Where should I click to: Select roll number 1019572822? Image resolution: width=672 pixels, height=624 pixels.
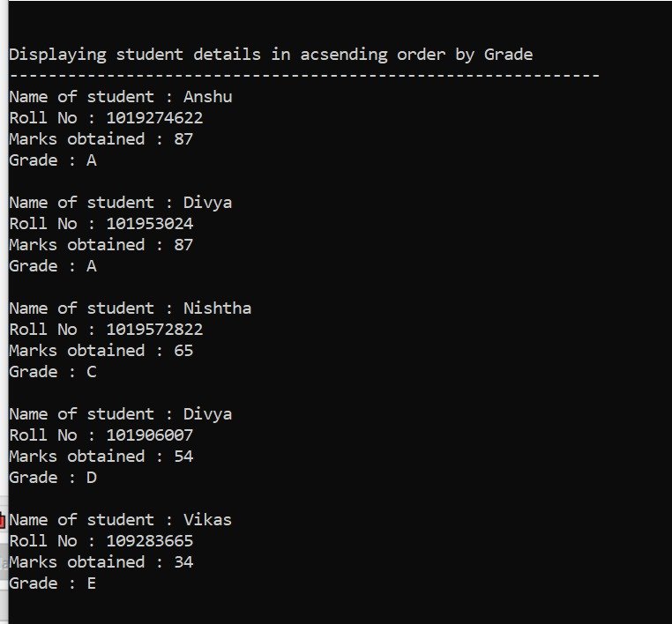click(154, 330)
